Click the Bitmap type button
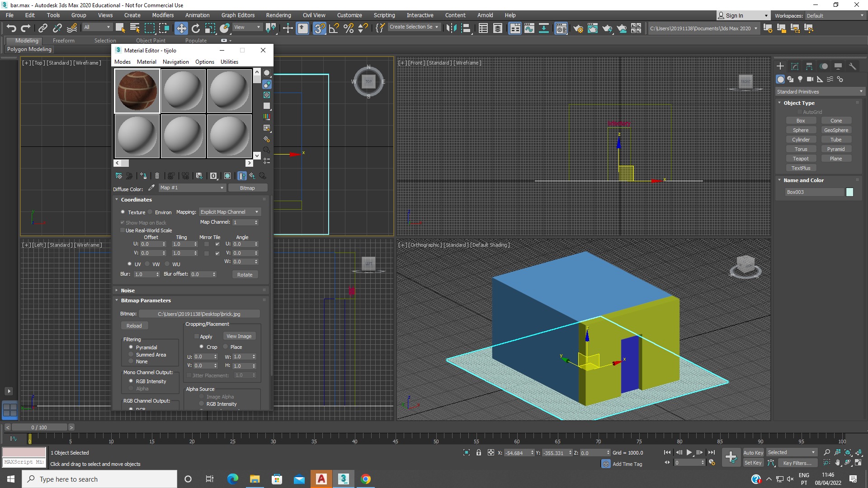Image resolution: width=868 pixels, height=488 pixels. pyautogui.click(x=247, y=188)
